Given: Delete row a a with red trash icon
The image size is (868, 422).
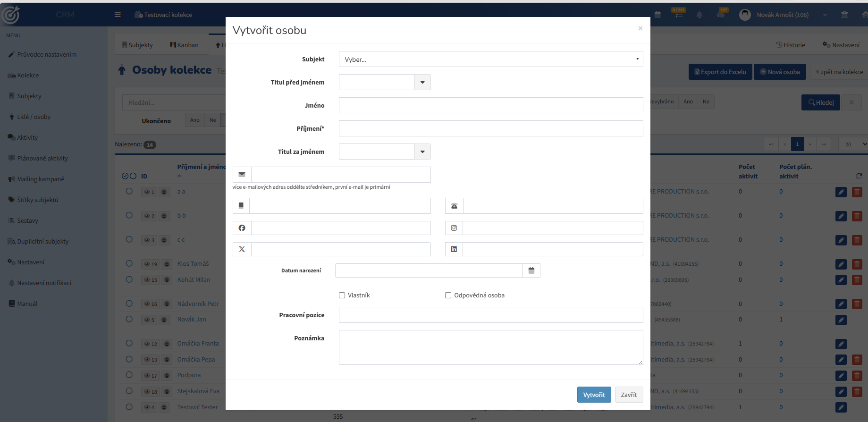Looking at the screenshot, I should (857, 192).
